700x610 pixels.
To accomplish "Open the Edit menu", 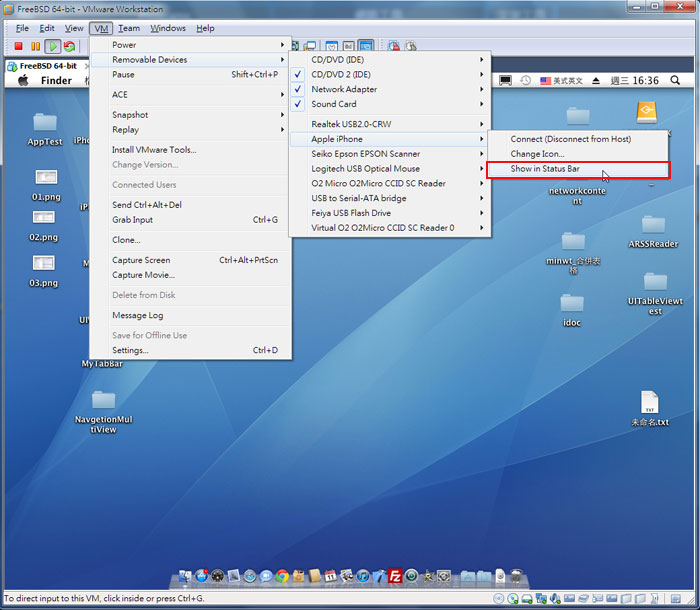I will pyautogui.click(x=47, y=28).
